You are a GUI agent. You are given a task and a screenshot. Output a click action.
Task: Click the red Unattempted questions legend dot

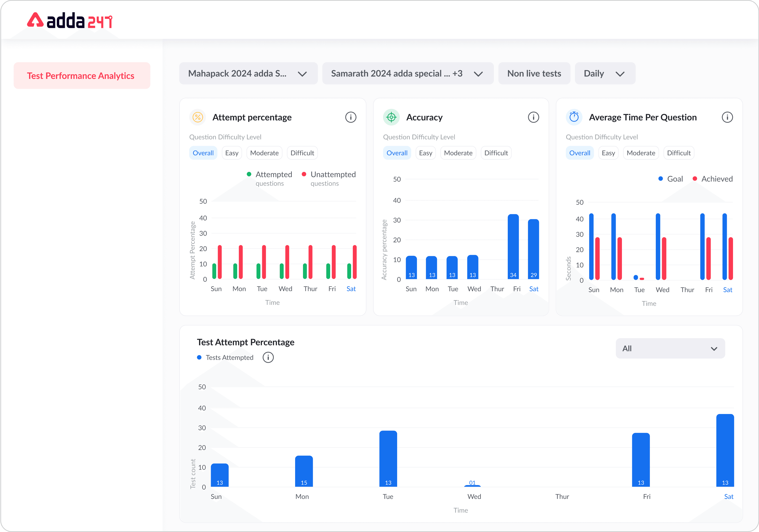coord(304,174)
